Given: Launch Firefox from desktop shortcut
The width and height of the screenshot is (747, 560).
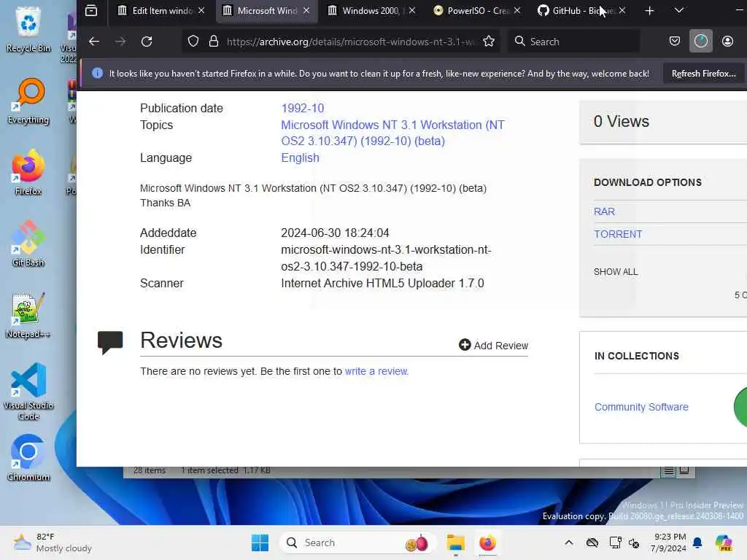Looking at the screenshot, I should [x=28, y=172].
